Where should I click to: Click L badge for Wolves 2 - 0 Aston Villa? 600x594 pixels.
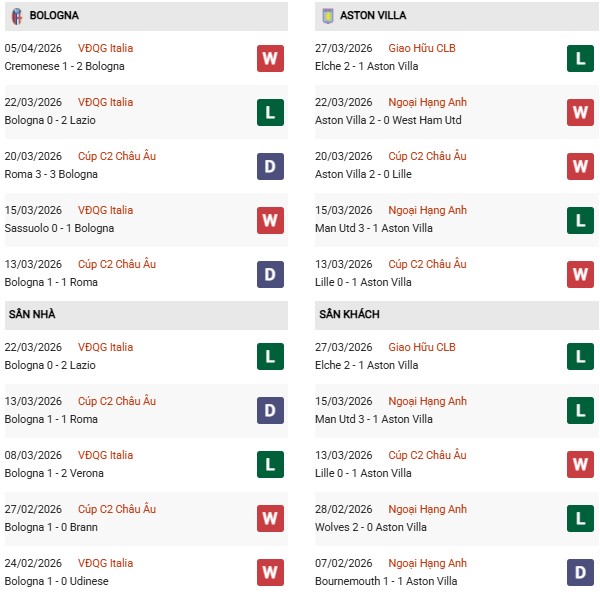(x=580, y=519)
